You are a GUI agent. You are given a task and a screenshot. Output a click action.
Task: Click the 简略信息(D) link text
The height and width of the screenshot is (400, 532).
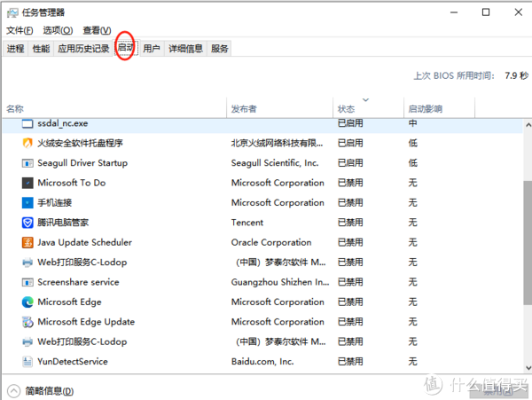50,391
